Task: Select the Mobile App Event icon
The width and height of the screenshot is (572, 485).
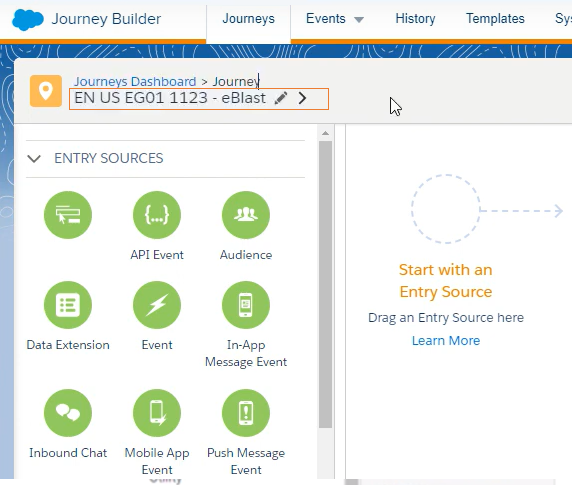Action: (157, 413)
